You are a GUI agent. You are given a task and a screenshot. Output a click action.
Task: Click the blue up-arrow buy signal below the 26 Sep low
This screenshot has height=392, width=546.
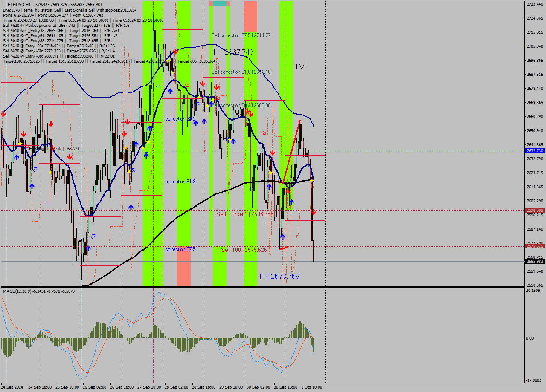pyautogui.click(x=88, y=248)
